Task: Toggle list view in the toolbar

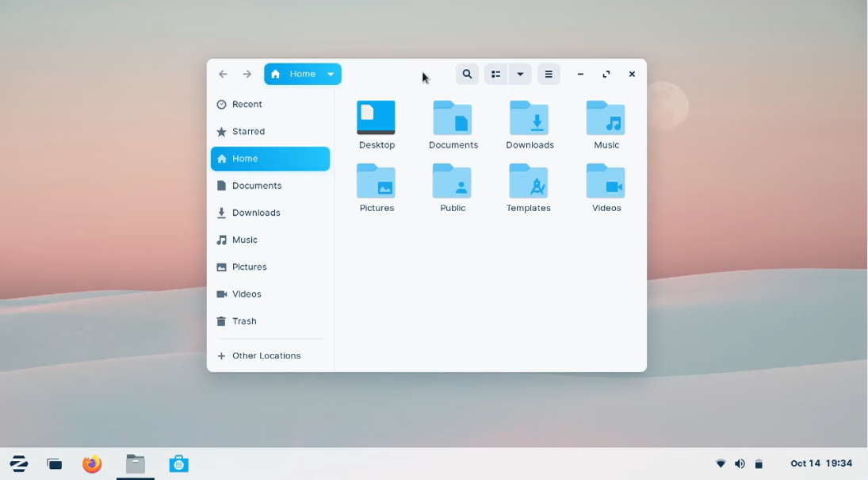Action: [x=496, y=74]
